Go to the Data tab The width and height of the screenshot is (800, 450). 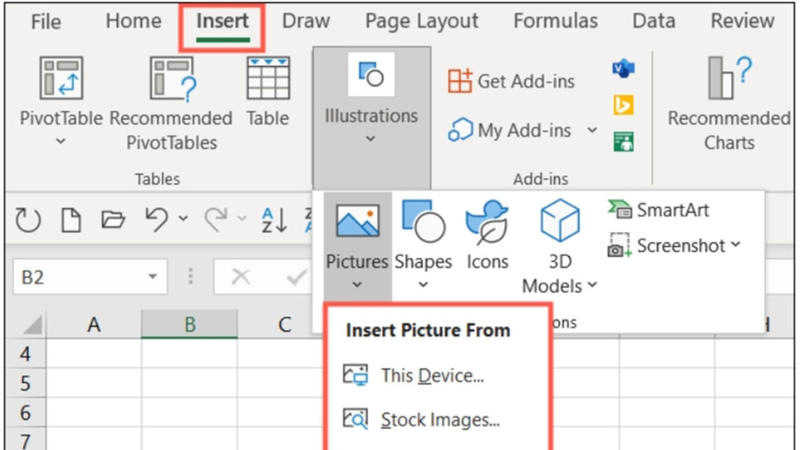click(x=654, y=21)
